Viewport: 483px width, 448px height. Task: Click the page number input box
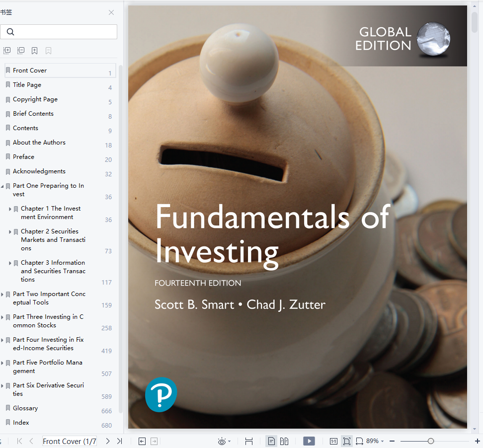[x=69, y=441]
